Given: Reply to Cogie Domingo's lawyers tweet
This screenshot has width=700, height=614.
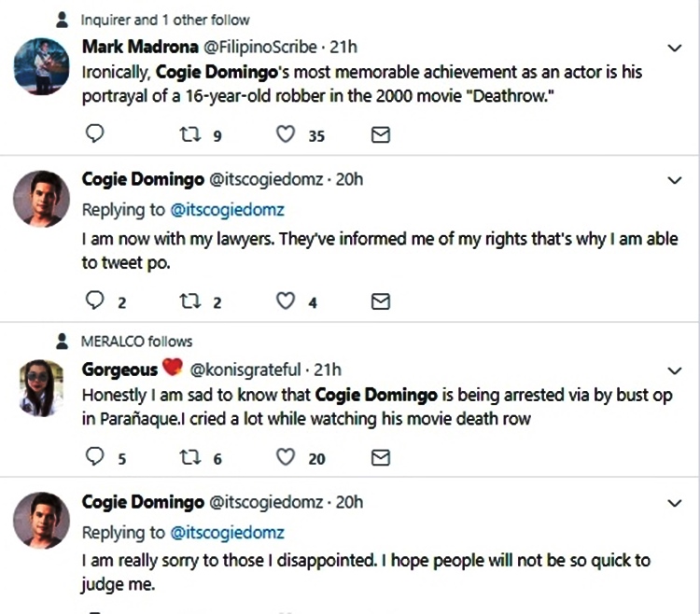Looking at the screenshot, I should pyautogui.click(x=93, y=300).
